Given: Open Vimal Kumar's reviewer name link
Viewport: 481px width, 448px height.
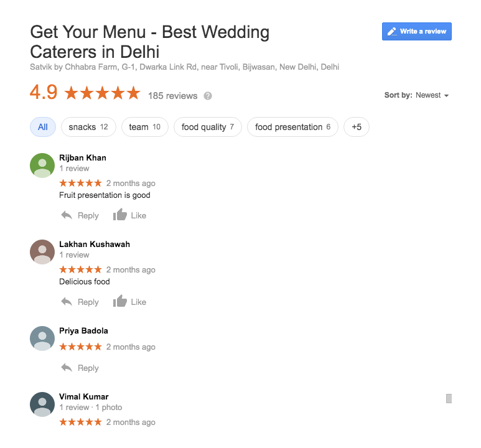Looking at the screenshot, I should [x=84, y=396].
